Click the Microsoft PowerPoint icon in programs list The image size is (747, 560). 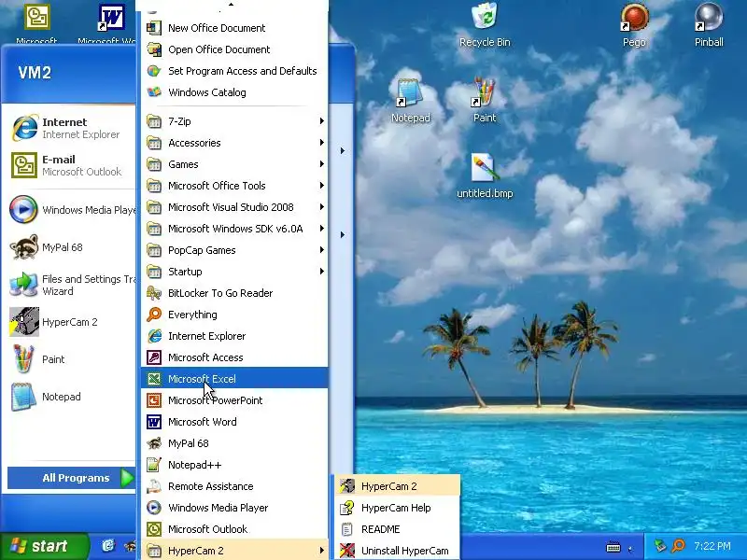tap(154, 400)
